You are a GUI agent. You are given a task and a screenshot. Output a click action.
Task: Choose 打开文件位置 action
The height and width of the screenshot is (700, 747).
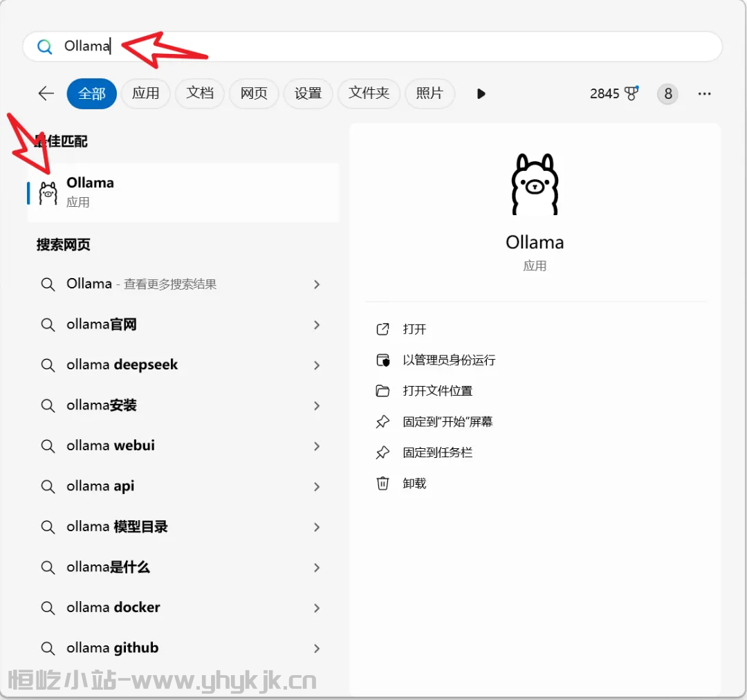coord(437,392)
